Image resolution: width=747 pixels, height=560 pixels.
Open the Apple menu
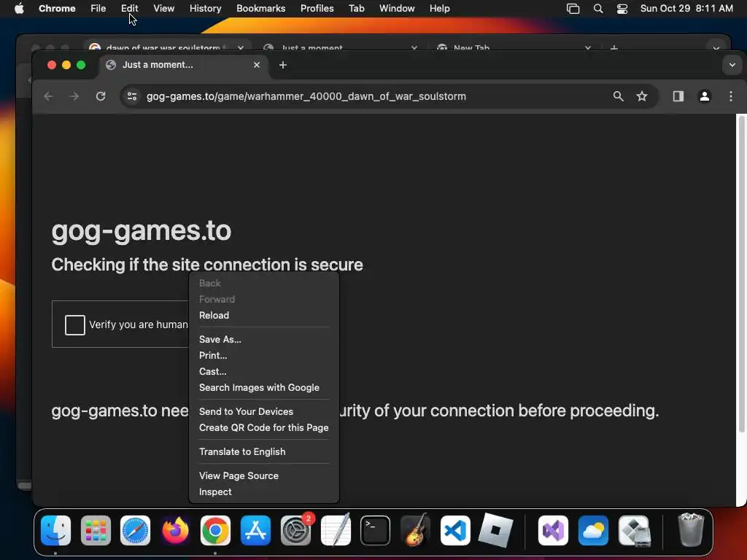pos(19,9)
